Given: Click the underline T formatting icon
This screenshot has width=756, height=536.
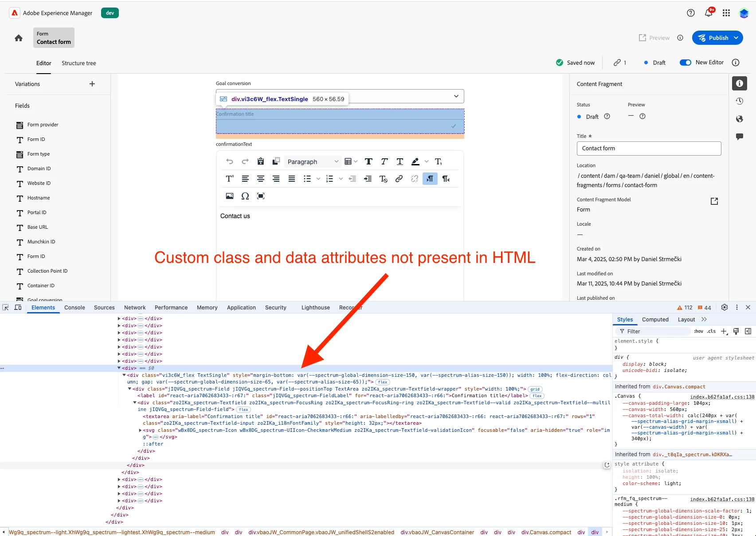Looking at the screenshot, I should pyautogui.click(x=400, y=161).
